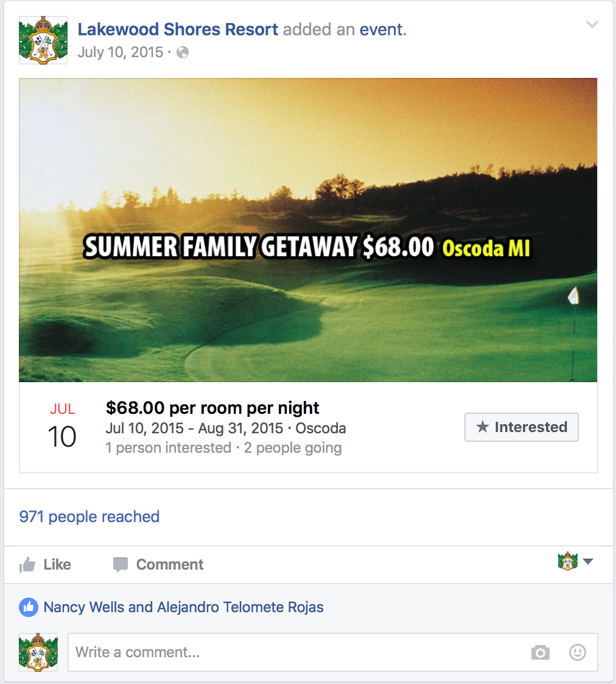Attach a photo using the camera icon
616x684 pixels.
(x=540, y=653)
